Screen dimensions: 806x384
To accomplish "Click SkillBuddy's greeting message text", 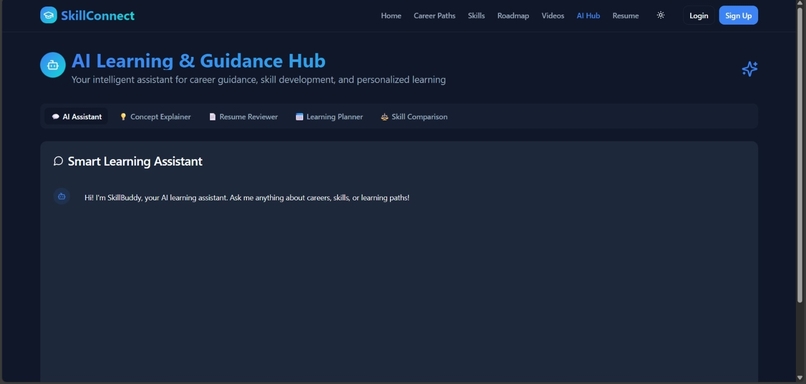I will point(247,197).
